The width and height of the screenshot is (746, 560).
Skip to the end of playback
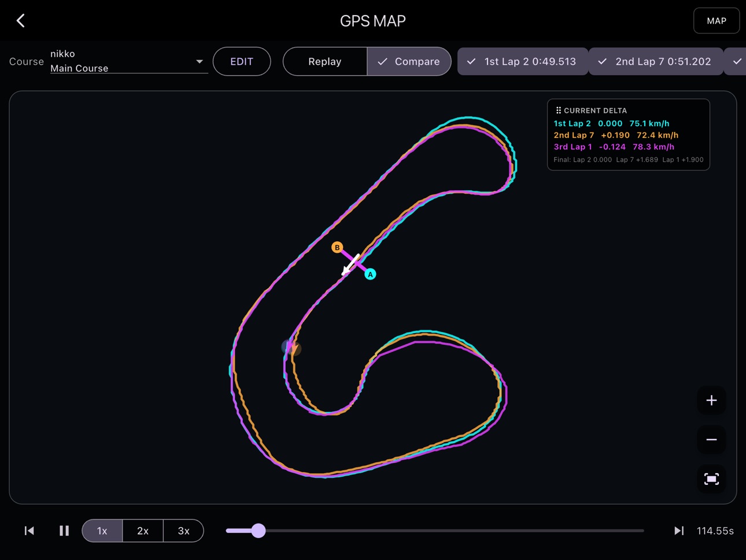679,530
